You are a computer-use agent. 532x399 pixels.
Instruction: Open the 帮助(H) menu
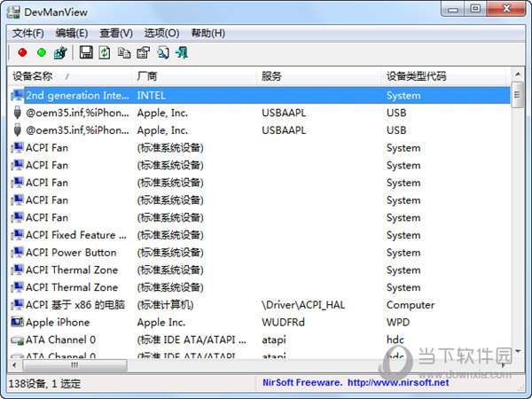(x=208, y=34)
